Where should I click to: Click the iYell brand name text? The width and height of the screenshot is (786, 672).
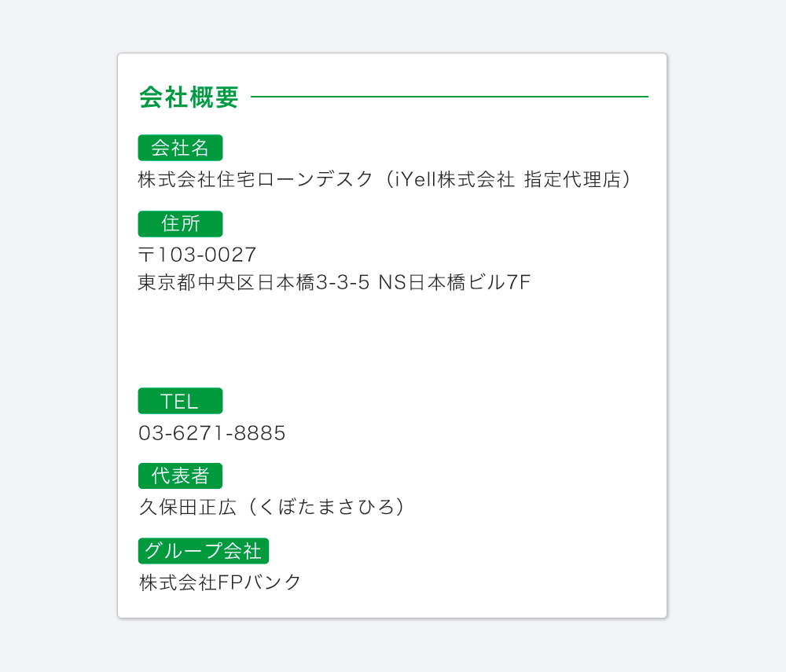(x=416, y=179)
